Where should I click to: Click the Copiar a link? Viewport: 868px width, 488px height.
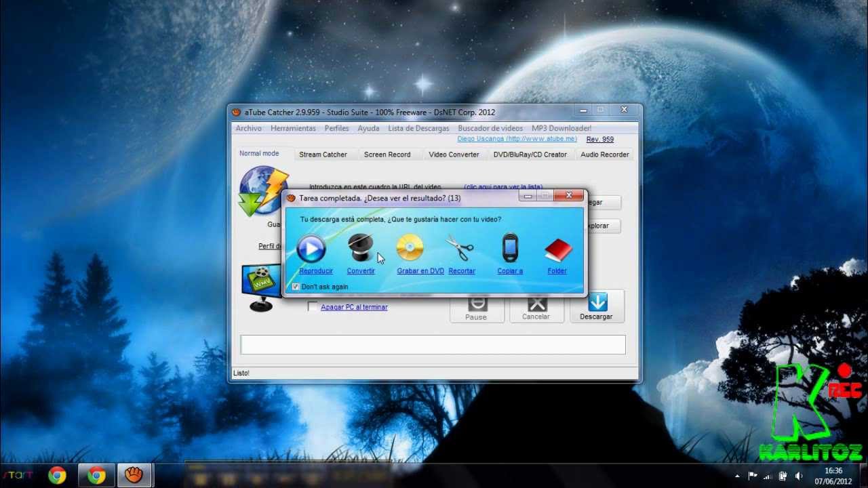coord(510,271)
